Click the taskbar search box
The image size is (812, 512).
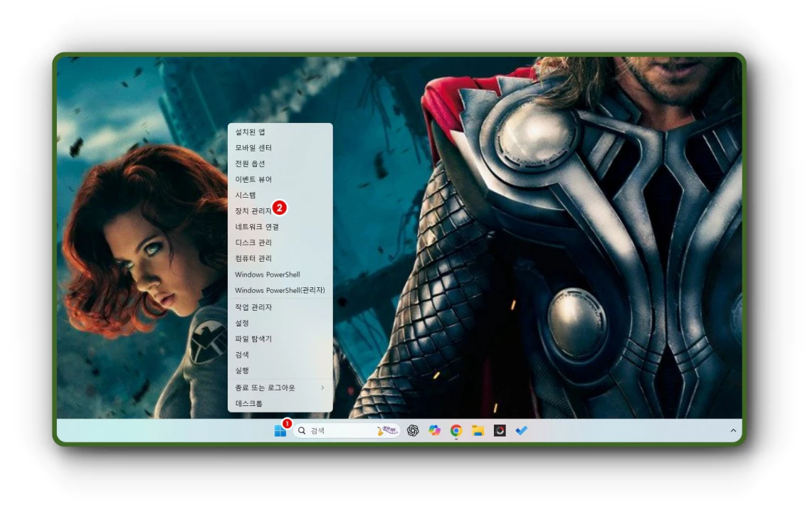pyautogui.click(x=347, y=431)
